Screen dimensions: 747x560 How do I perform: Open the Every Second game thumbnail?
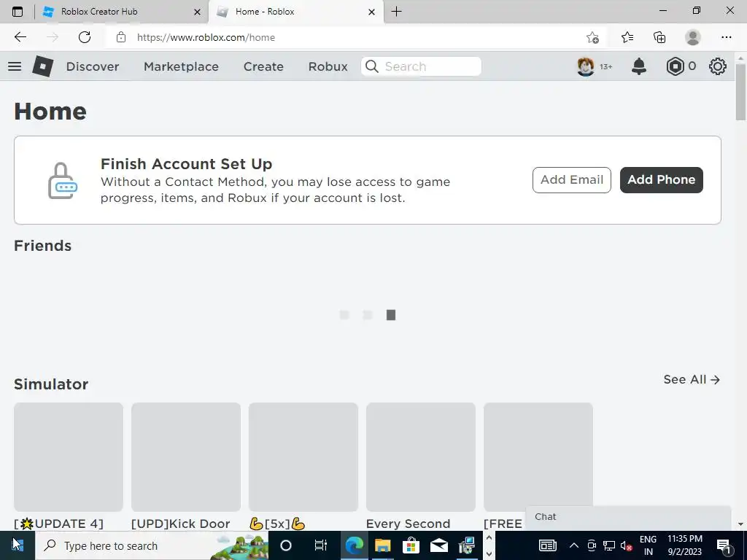coord(421,457)
